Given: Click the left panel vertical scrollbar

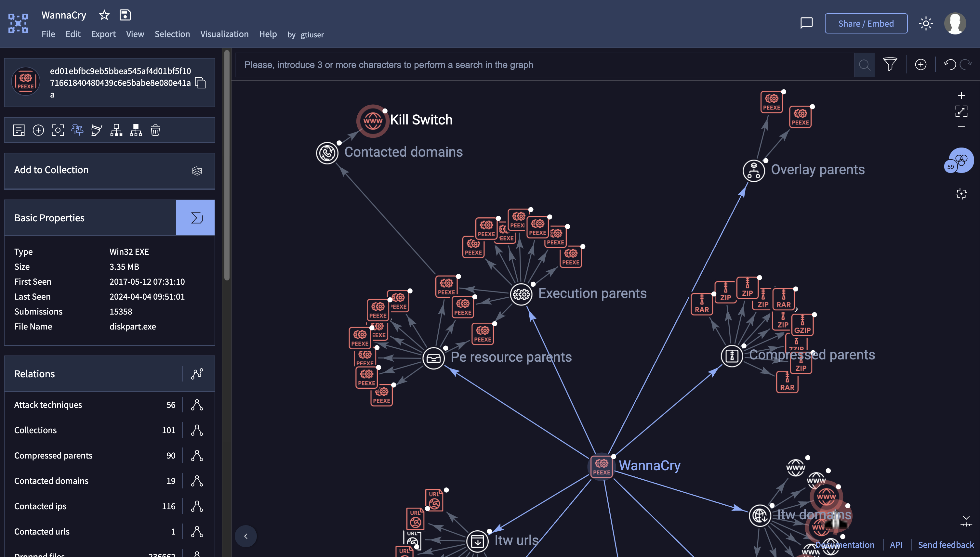Looking at the screenshot, I should point(227,165).
